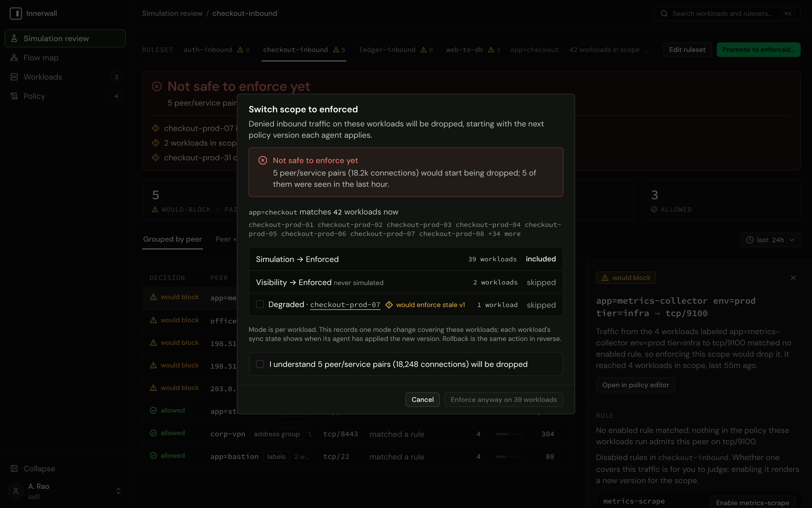Open Workloads in the sidebar
This screenshot has height=508, width=812.
65,77
